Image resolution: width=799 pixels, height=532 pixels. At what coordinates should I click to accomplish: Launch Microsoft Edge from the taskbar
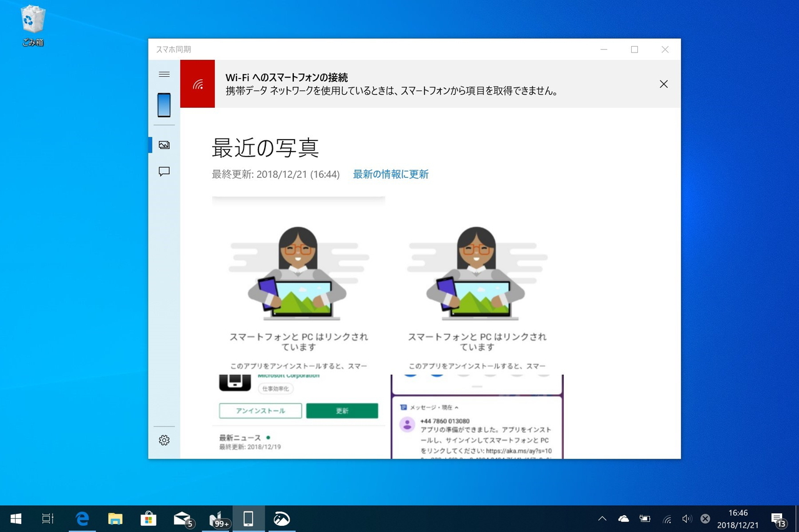(82, 518)
